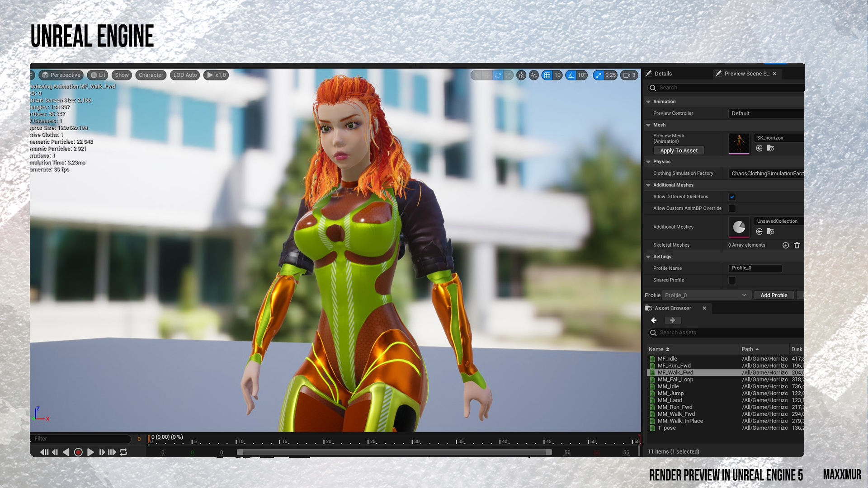Collapse the Animation section
868x488 pixels.
point(648,102)
